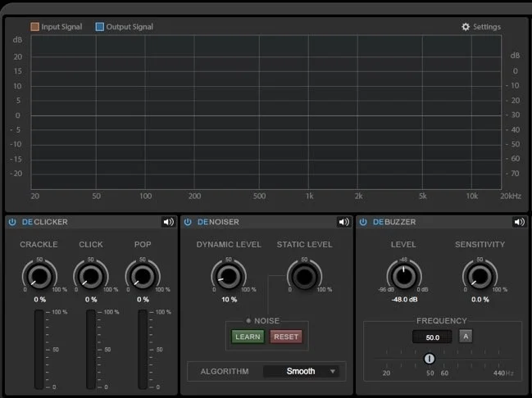Viewport: 532px width, 398px height.
Task: Click the DeNoiser speaker listen icon
Action: (x=343, y=222)
